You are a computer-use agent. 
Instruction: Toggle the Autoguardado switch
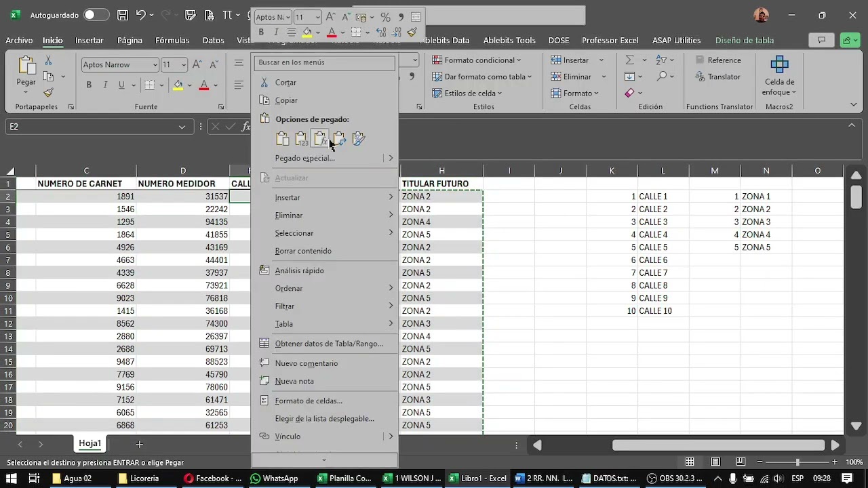(96, 15)
